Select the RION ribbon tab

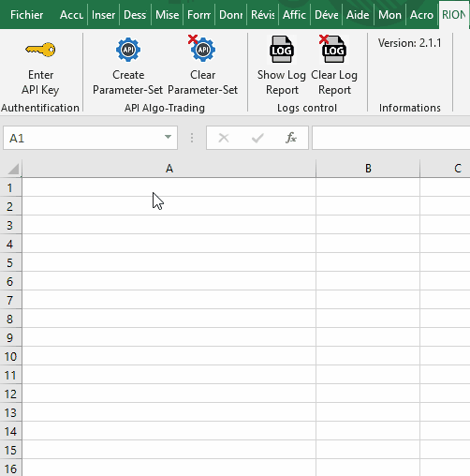click(x=454, y=15)
